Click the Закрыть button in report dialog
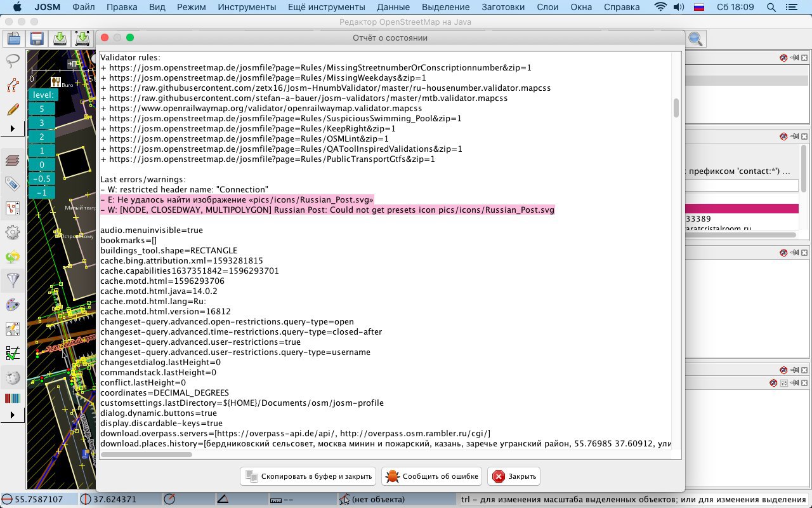812x508 pixels. 514,476
